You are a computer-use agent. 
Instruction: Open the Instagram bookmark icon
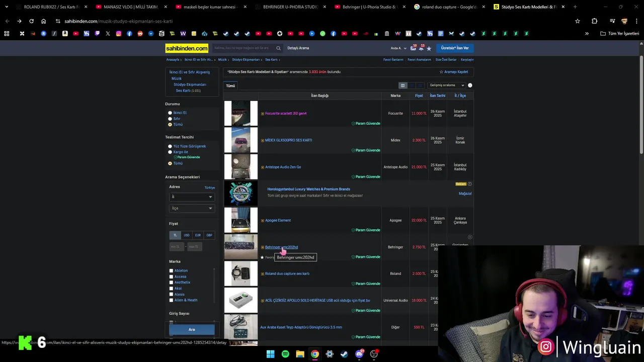pos(119,34)
